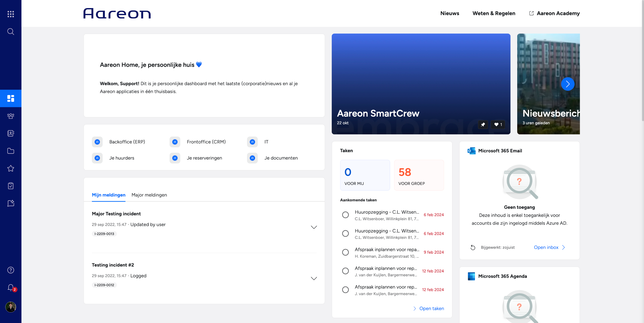Click the search magnifier in sidebar
Screen dimensions: 644x323
[11, 31]
